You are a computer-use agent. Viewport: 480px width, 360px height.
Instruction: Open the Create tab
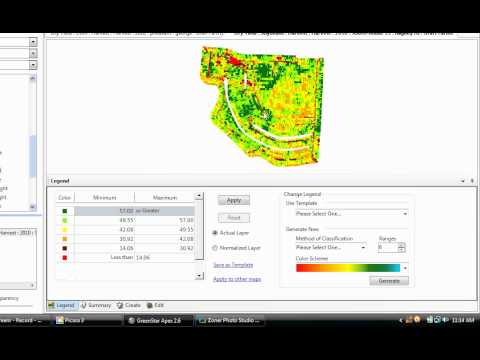(129, 305)
